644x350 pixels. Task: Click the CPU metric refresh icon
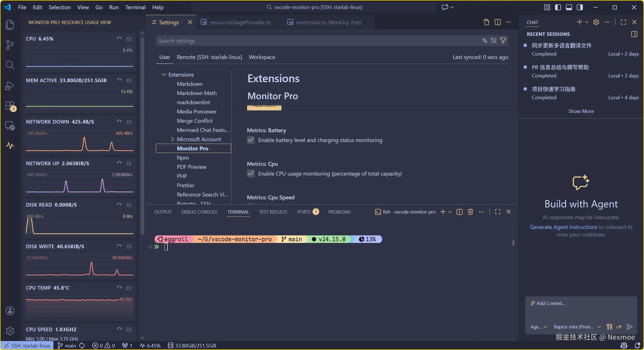pos(119,39)
